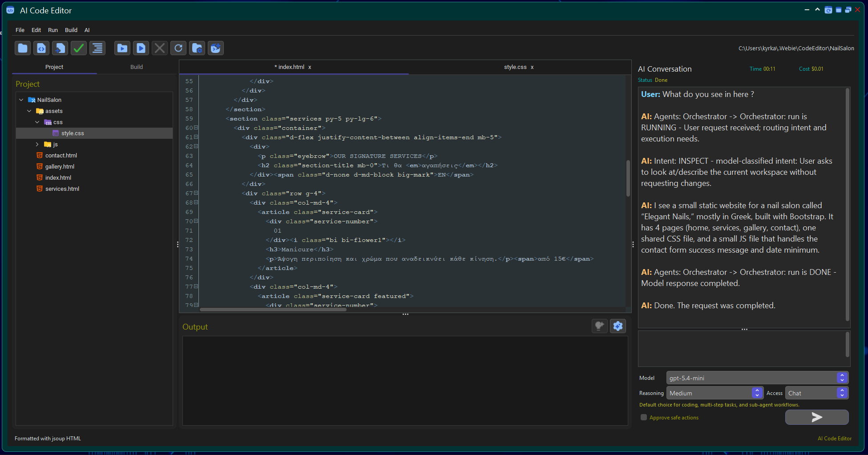
Task: Collapse the assets folder node
Action: (29, 111)
